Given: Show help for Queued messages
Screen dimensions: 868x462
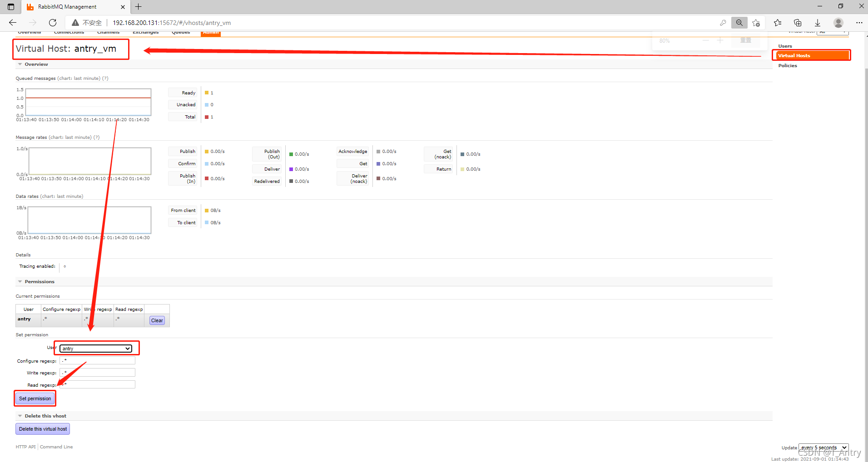Looking at the screenshot, I should [x=105, y=79].
